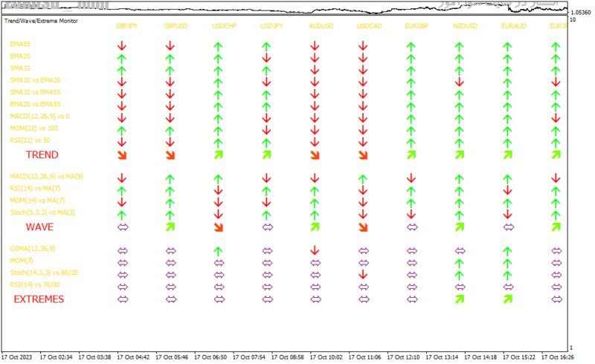
Task: Click EURGBP MACD vs MA(9) red arrow
Action: (411, 178)
